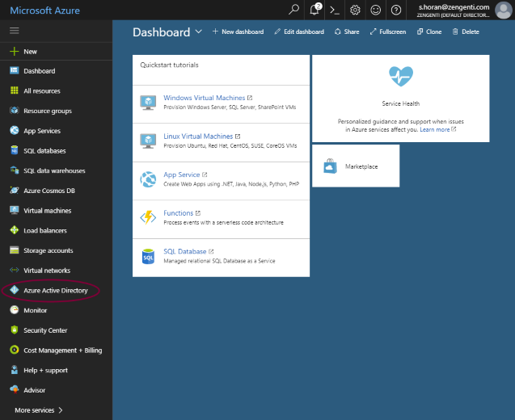This screenshot has width=515, height=420.
Task: Click the Cost Management + Billing icon
Action: click(x=14, y=350)
